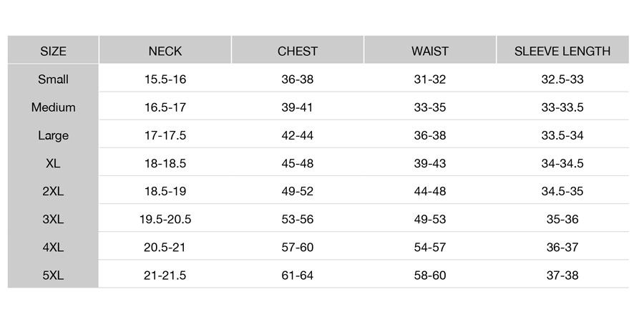The image size is (644, 322).
Task: Select the 5XL size row label
Action: pos(53,275)
